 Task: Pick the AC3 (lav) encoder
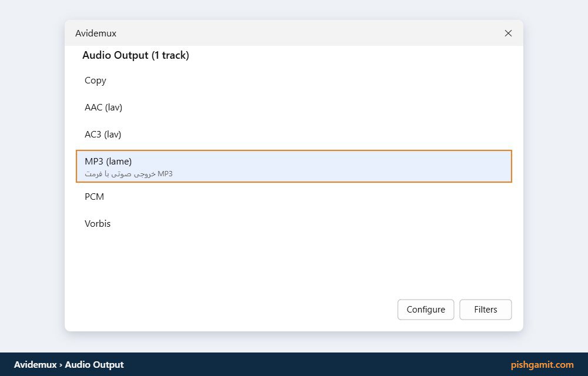tap(293, 135)
